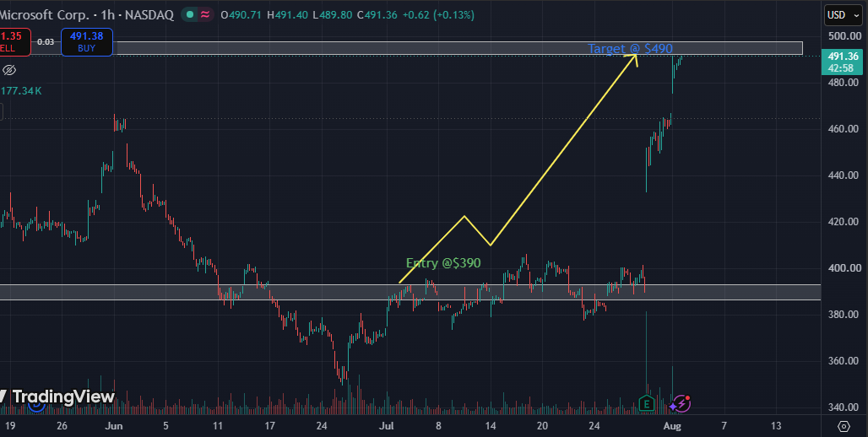This screenshot has height=437, width=868.
Task: Click the 480.00 price axis label
Action: (x=843, y=83)
